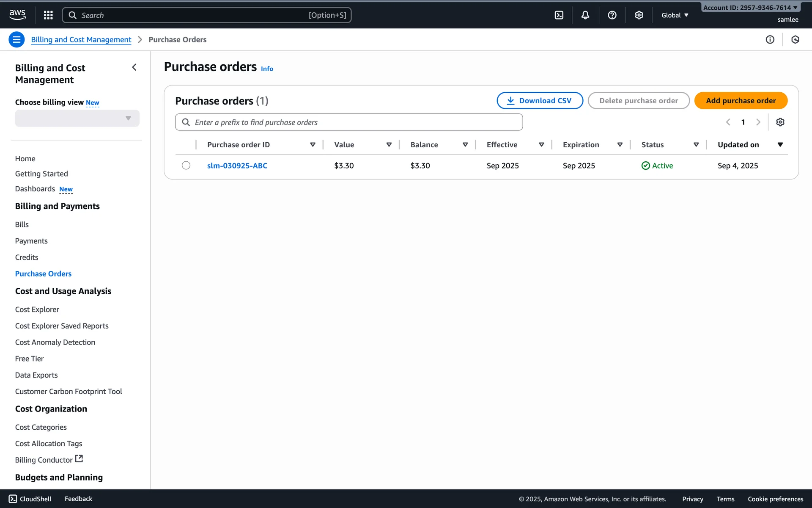Launch CloudShell from the top bar icon

559,15
